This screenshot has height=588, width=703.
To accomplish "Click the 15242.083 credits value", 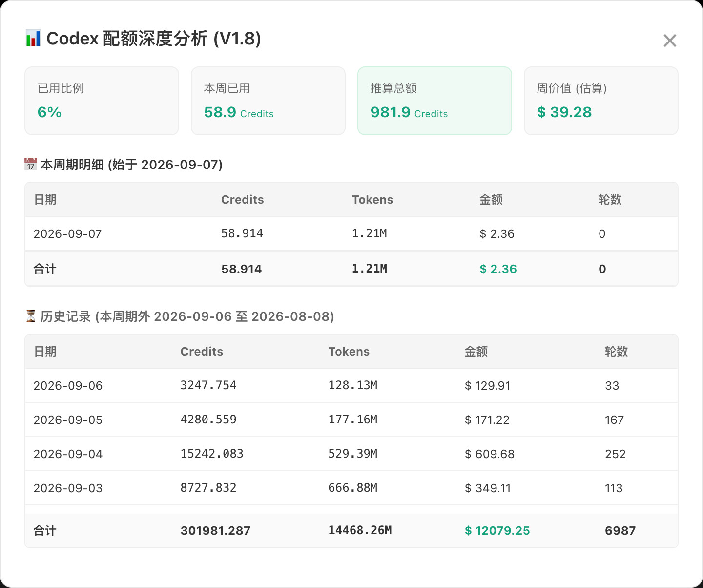I will coord(212,454).
